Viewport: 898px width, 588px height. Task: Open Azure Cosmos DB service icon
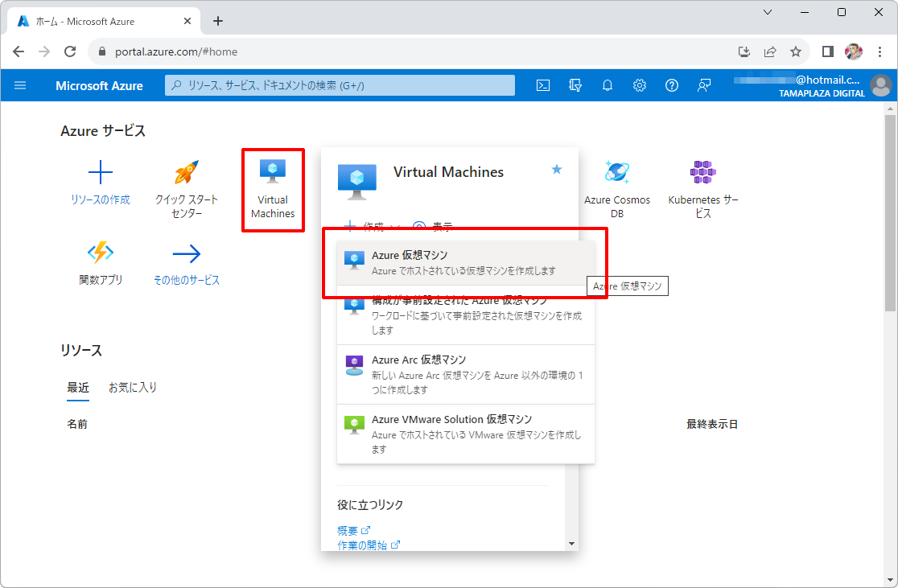(617, 172)
